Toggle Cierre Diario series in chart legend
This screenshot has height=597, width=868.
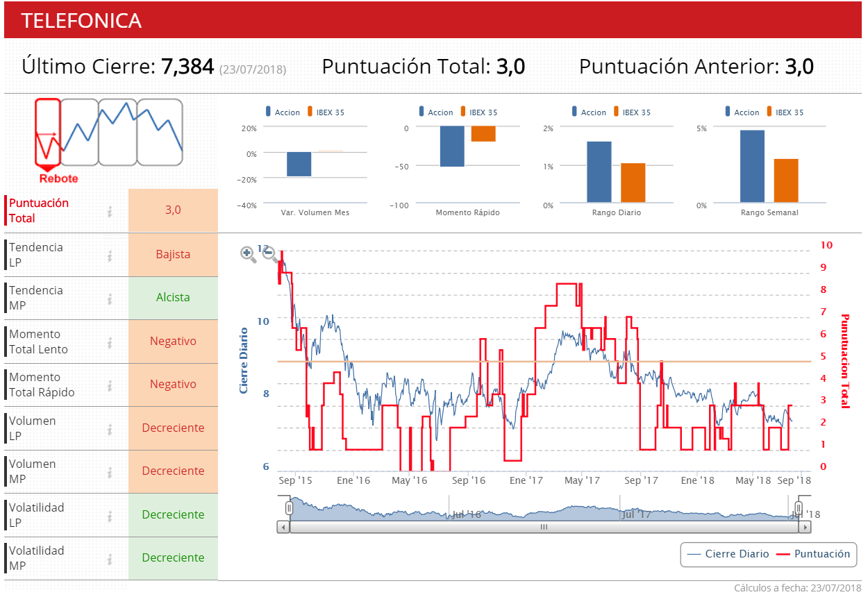[x=727, y=554]
